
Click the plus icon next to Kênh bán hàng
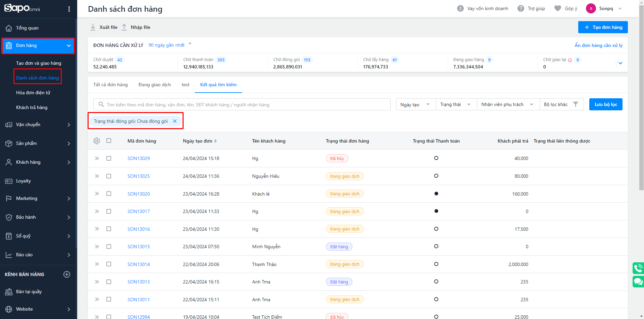coord(67,274)
